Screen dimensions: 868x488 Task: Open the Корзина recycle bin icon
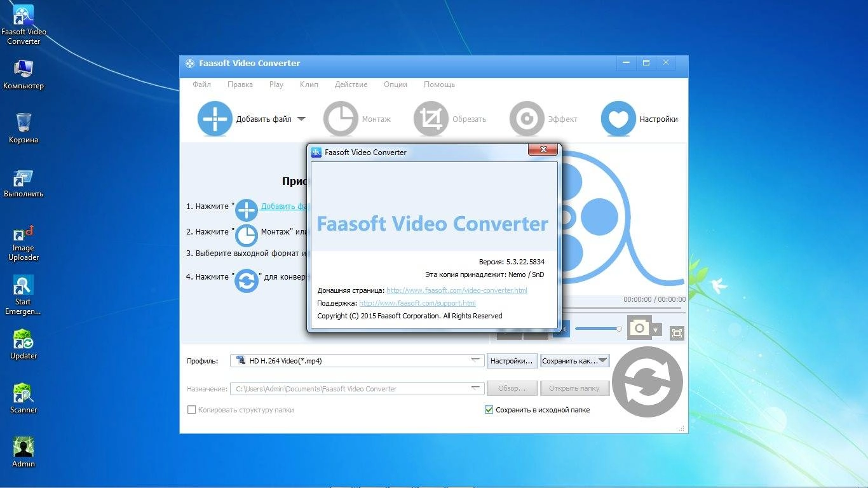pyautogui.click(x=24, y=128)
